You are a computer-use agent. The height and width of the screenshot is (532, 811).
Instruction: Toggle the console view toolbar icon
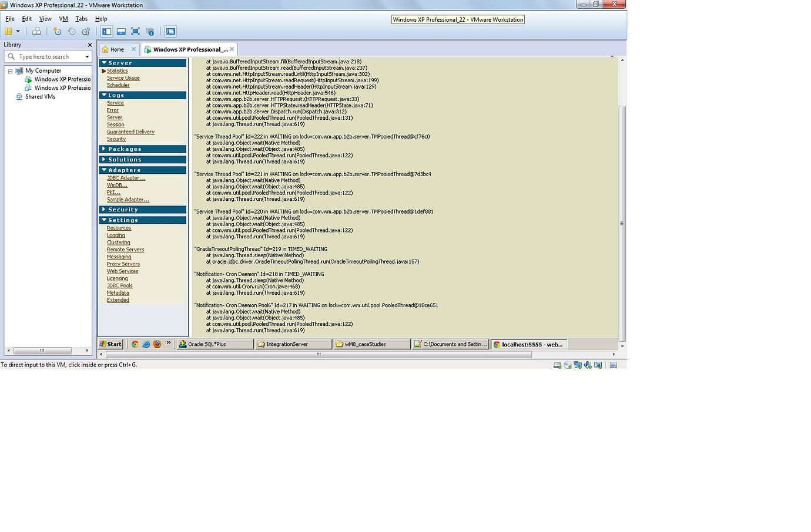[170, 31]
